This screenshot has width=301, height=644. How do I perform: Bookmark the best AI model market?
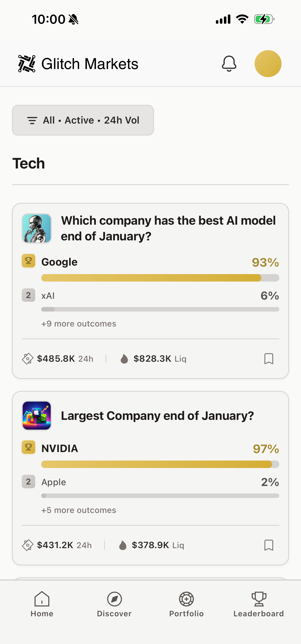(x=269, y=358)
